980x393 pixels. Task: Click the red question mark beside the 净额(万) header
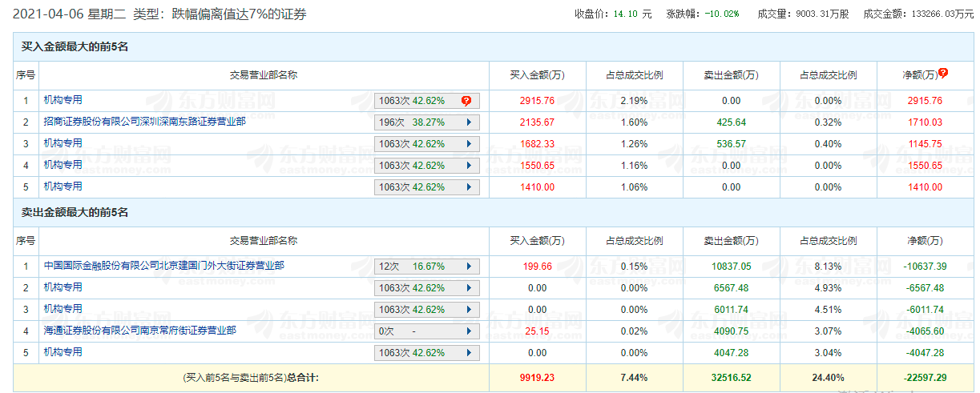(943, 74)
